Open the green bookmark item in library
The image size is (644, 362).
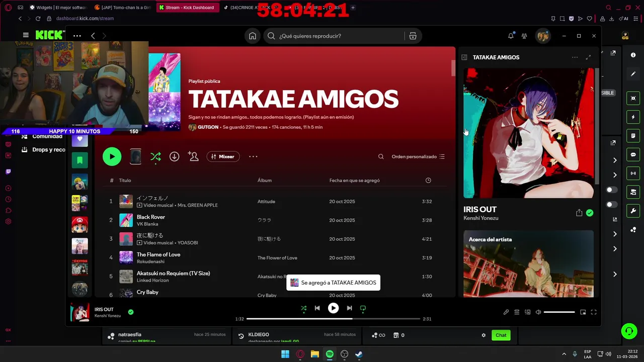tap(79, 160)
